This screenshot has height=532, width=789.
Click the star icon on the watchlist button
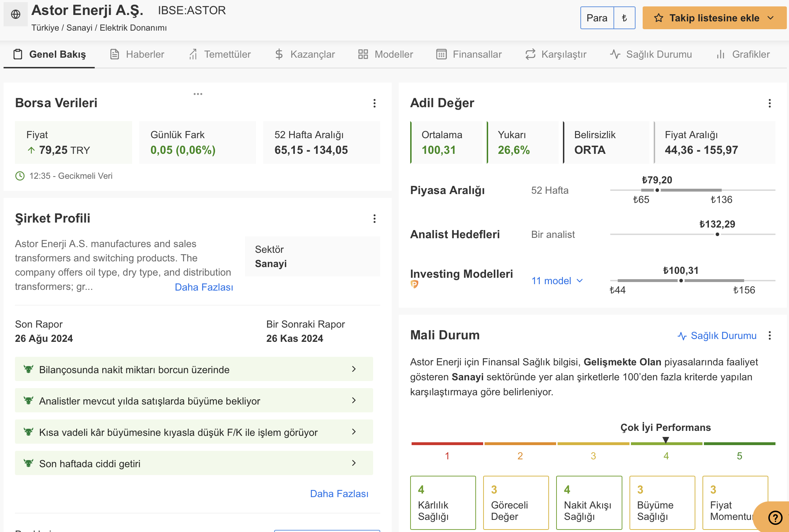coord(658,18)
